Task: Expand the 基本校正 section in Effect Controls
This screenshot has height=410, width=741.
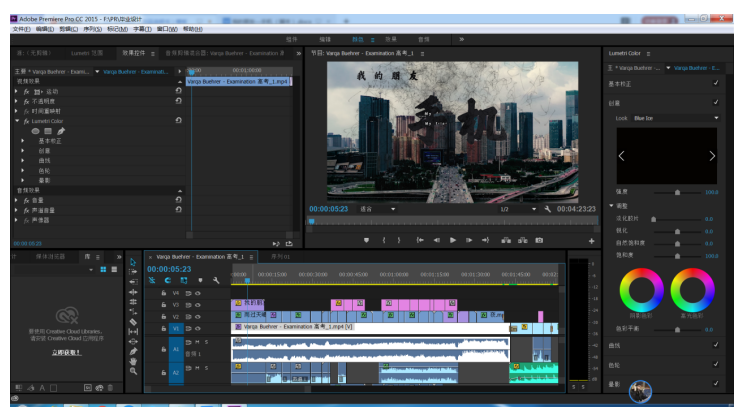Action: coord(23,141)
